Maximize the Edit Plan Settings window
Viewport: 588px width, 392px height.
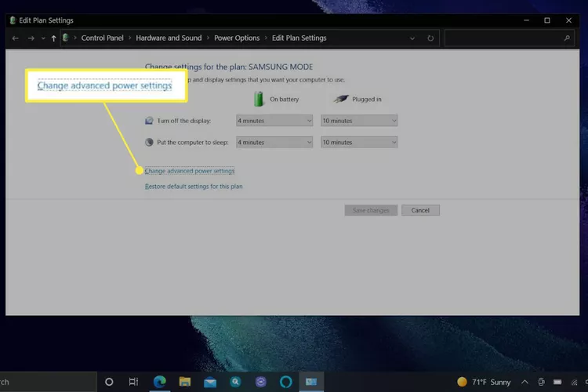point(547,20)
